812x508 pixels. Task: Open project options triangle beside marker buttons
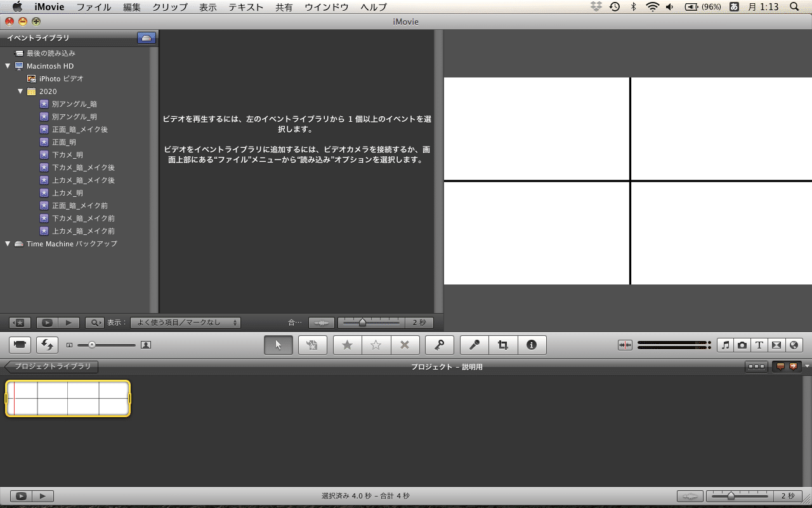807,366
